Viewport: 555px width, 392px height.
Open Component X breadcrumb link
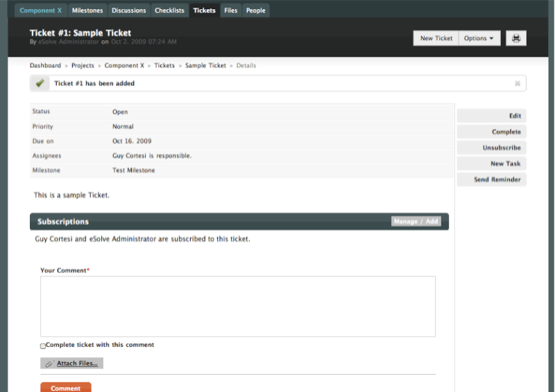(124, 65)
